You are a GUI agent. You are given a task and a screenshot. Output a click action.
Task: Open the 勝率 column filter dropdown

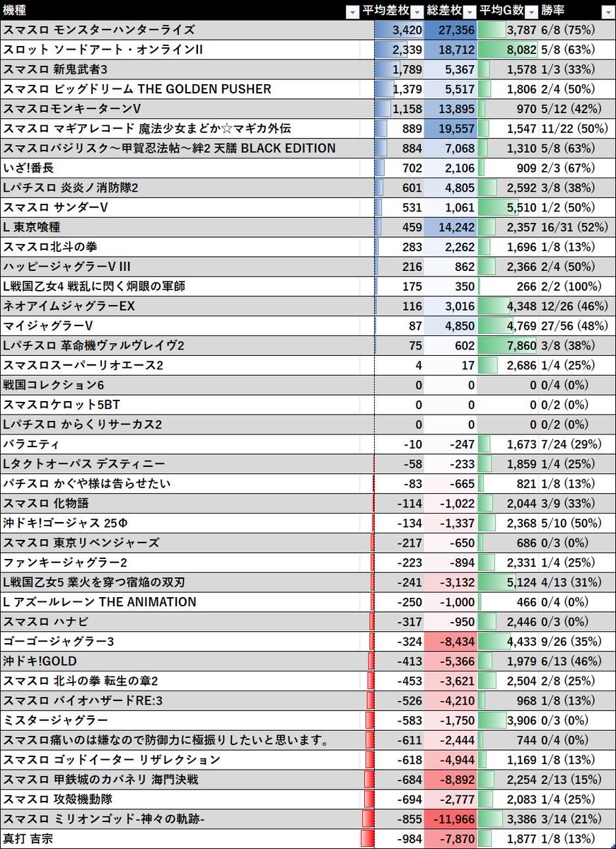[608, 12]
